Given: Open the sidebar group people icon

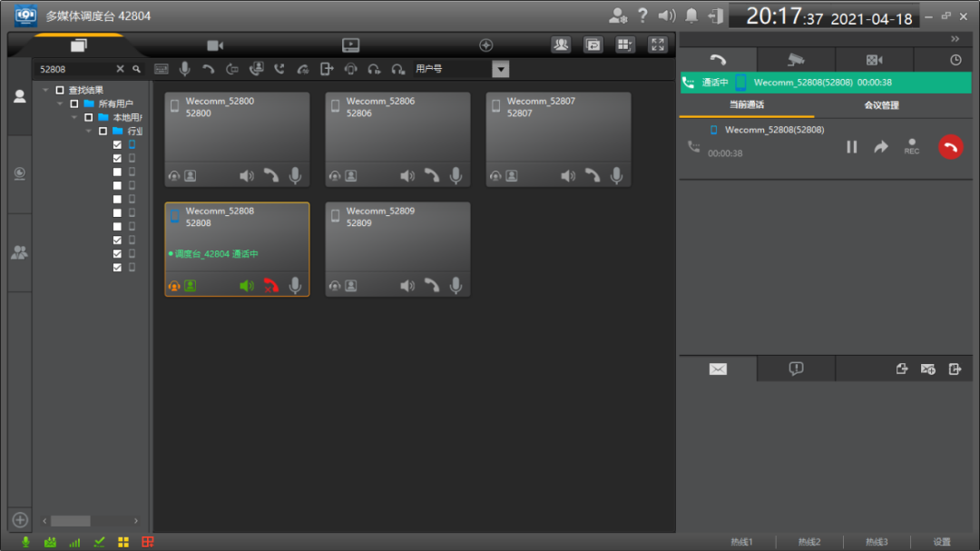Looking at the screenshot, I should 20,252.
